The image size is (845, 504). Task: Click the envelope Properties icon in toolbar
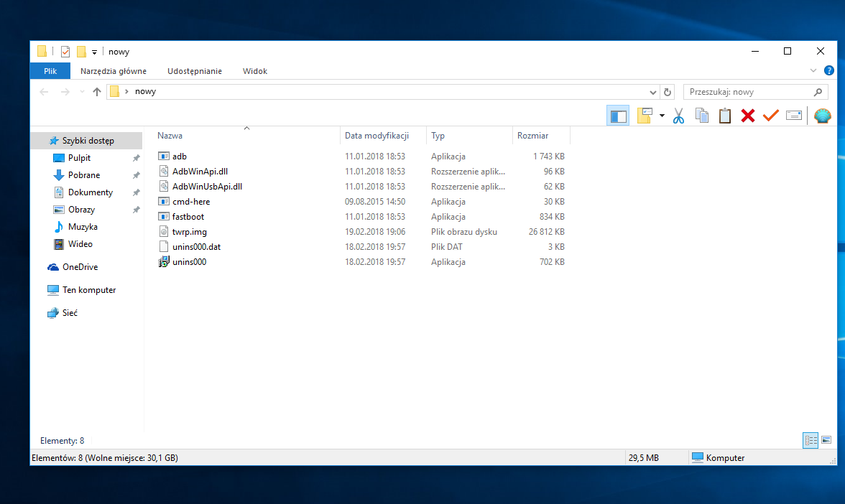[794, 116]
